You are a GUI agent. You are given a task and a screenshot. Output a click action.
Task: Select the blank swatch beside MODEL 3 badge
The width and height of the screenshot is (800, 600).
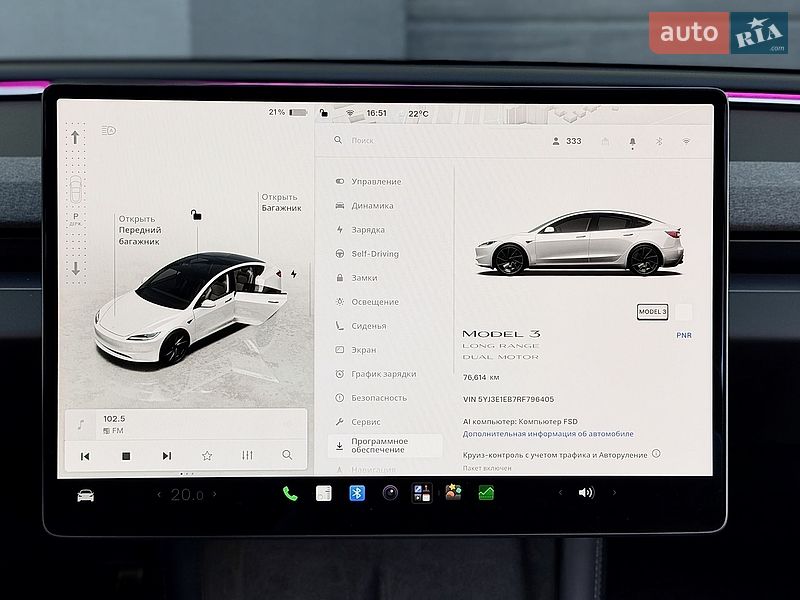coord(683,312)
